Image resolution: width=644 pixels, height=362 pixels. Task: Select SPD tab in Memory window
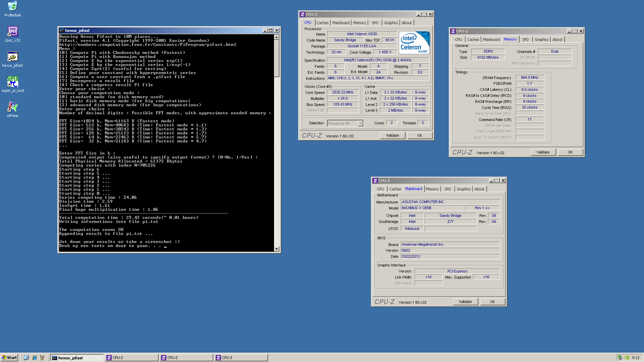(x=525, y=40)
